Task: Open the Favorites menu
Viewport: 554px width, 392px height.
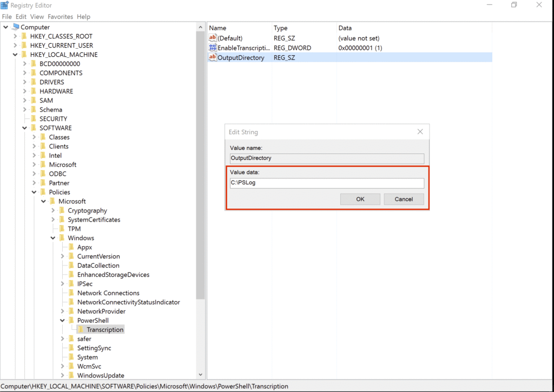Action: 60,17
